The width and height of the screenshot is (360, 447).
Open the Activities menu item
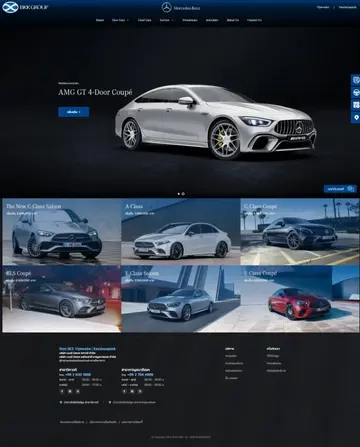[x=212, y=20]
